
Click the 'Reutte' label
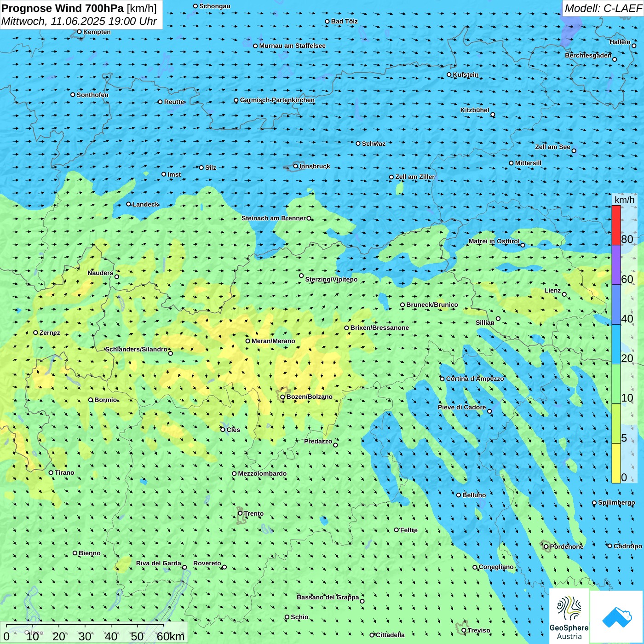(x=174, y=102)
